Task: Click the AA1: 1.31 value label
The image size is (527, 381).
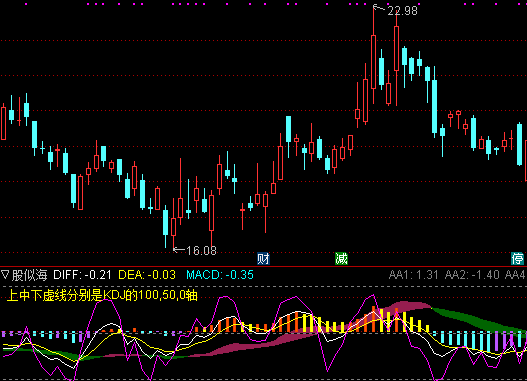Action: point(413,275)
